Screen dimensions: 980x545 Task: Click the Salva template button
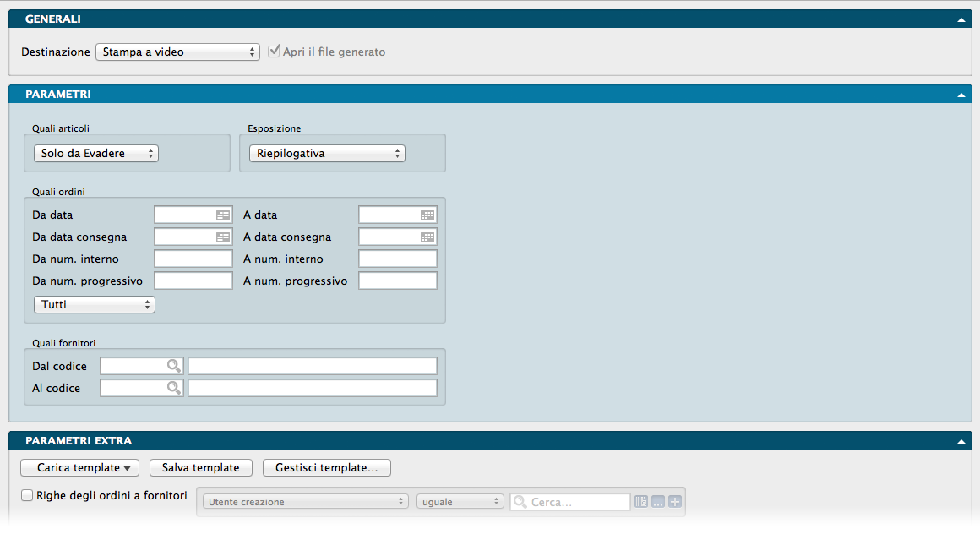pos(200,468)
